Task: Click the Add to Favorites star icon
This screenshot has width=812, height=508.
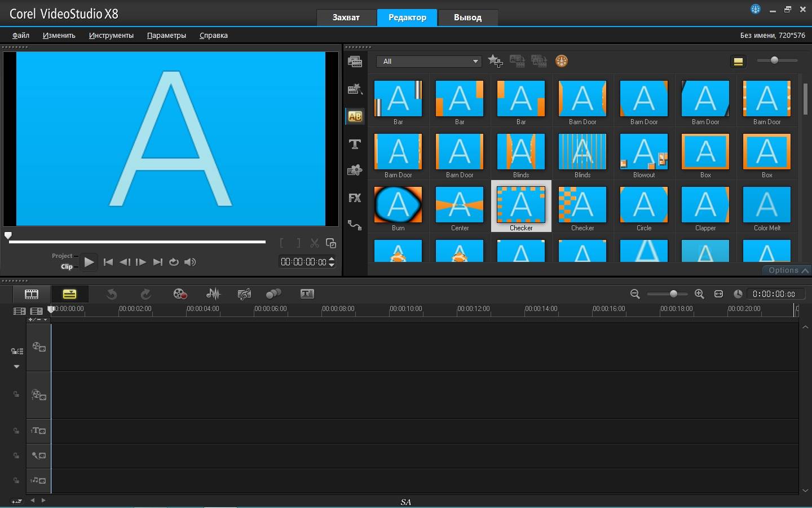Action: click(495, 61)
